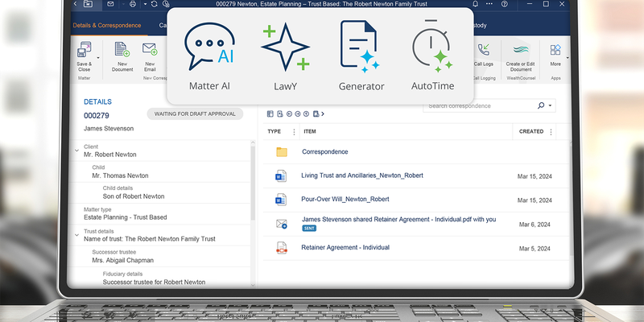Collapse the Trust details section
644x322 pixels.
point(76,235)
